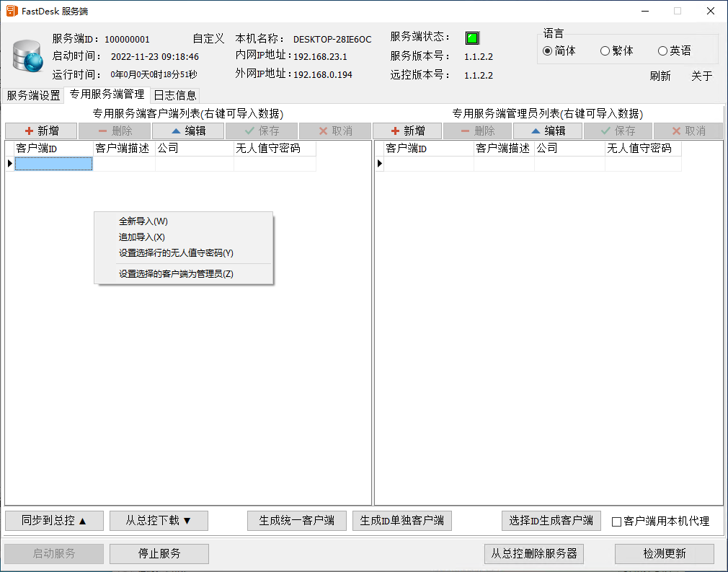Close the FastDesk 服务端 window
728x572 pixels.
[711, 11]
